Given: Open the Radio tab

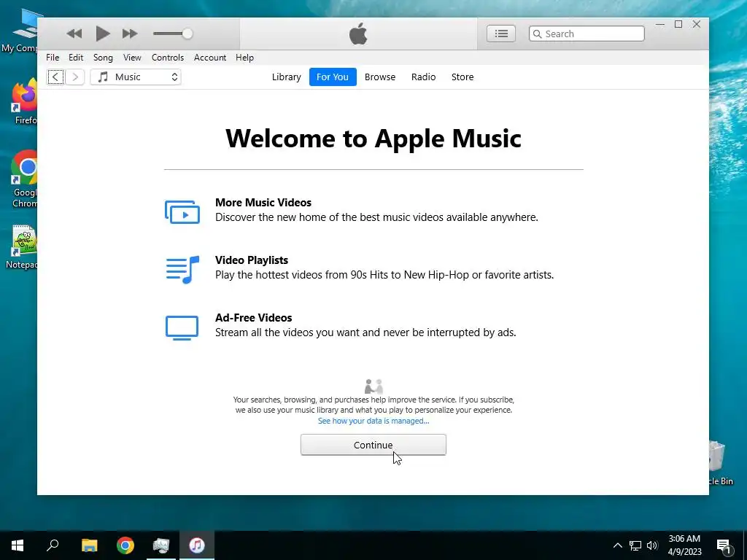Looking at the screenshot, I should point(423,77).
